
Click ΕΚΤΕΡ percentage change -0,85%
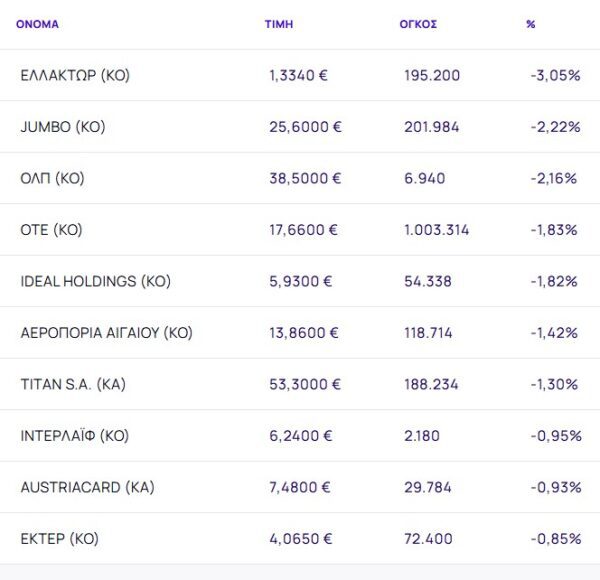[556, 539]
